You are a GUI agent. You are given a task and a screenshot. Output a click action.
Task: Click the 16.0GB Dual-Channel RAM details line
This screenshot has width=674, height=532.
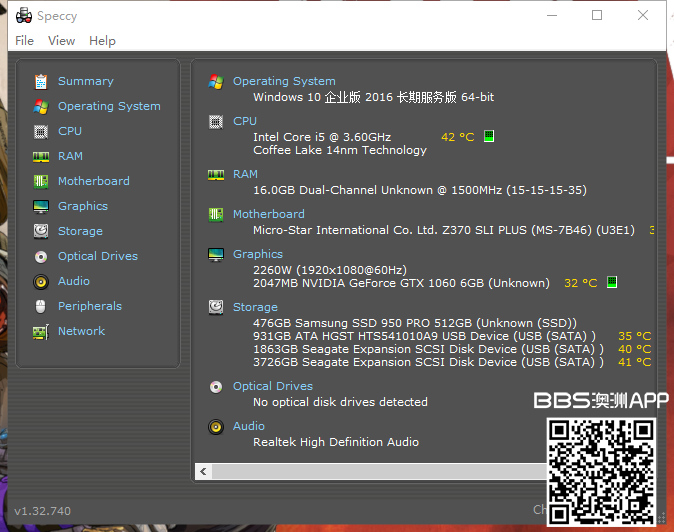click(x=420, y=190)
